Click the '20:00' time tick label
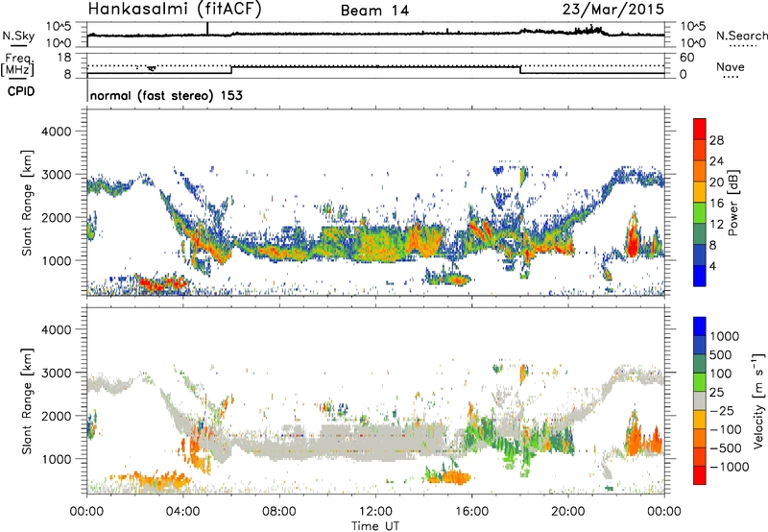This screenshot has height=532, width=768. (568, 512)
